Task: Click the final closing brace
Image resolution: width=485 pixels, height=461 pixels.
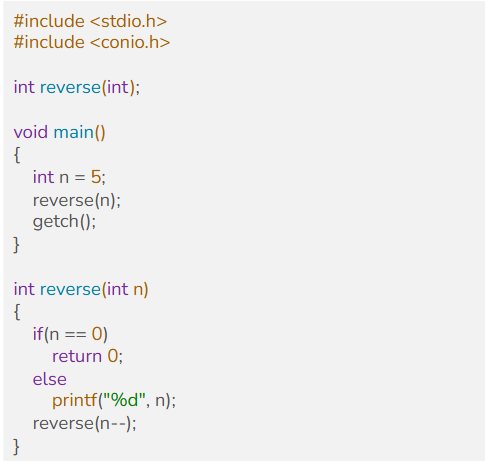Action: coord(16,446)
